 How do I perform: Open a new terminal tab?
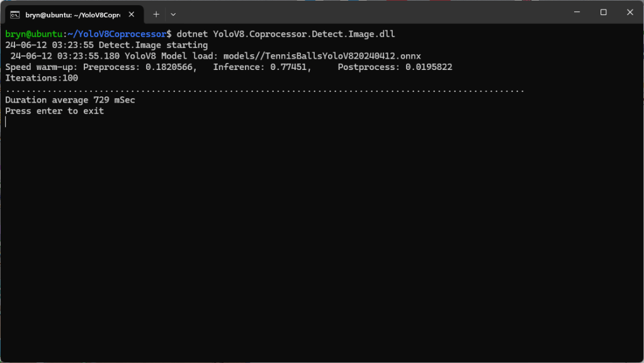click(x=156, y=14)
